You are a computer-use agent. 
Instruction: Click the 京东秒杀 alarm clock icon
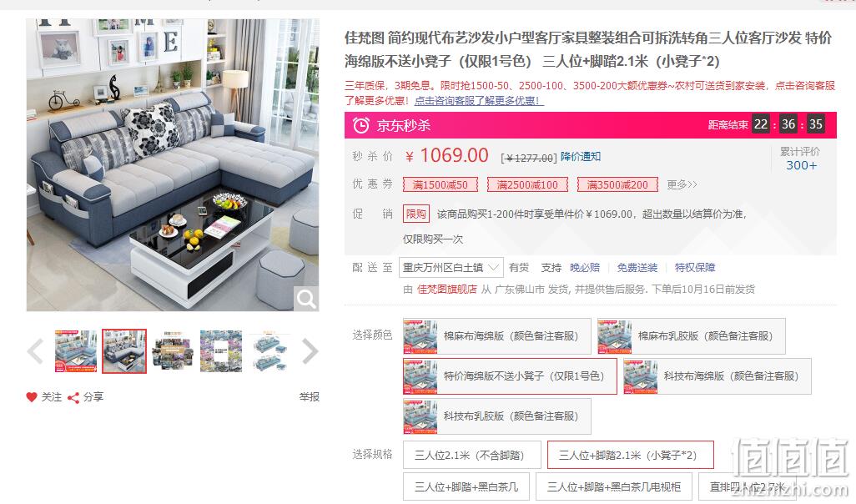pos(361,126)
